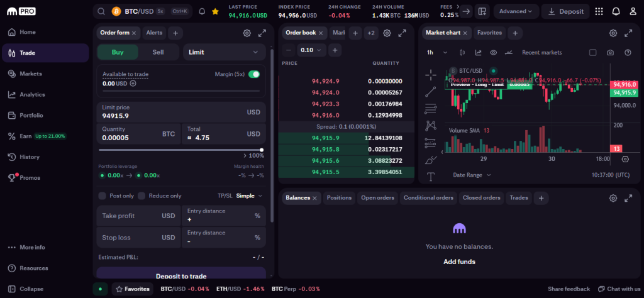Open Chat with us
The image size is (644, 298).
619,289
